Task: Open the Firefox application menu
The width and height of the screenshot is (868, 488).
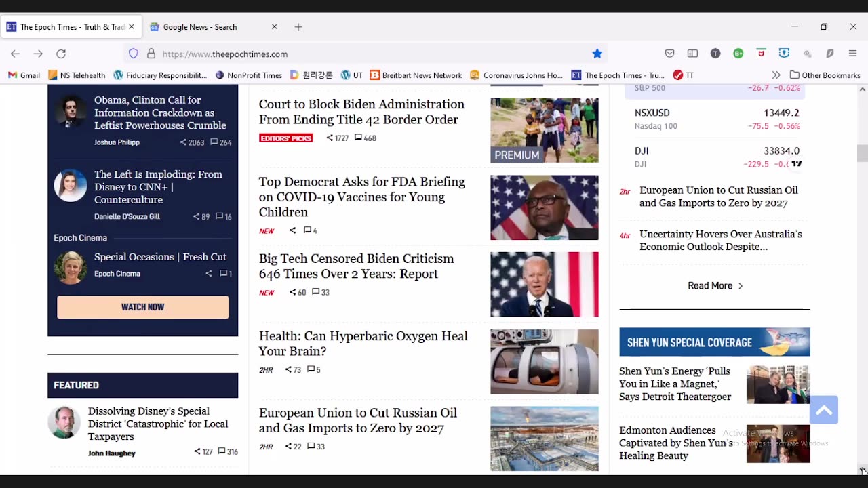Action: click(852, 54)
